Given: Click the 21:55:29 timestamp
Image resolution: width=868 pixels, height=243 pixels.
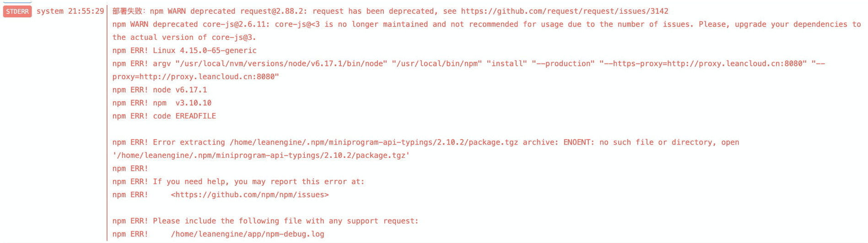Looking at the screenshot, I should pos(86,11).
